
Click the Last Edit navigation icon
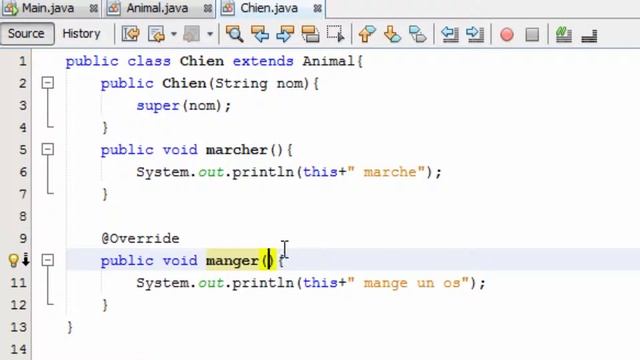(131, 34)
